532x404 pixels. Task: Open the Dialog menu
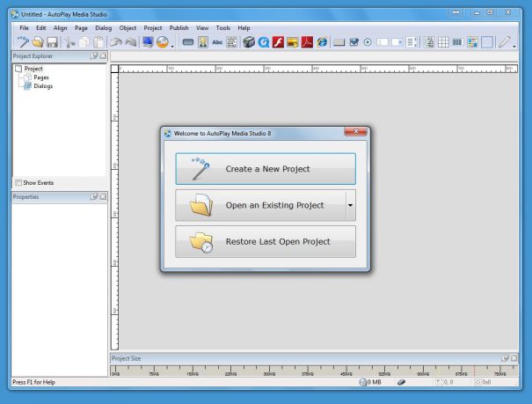click(x=104, y=28)
